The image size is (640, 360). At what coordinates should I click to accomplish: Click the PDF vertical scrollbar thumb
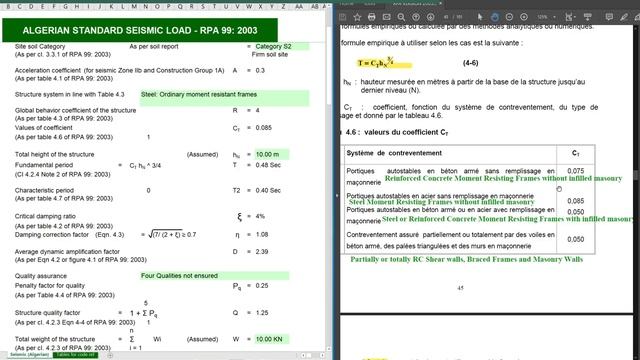636,175
